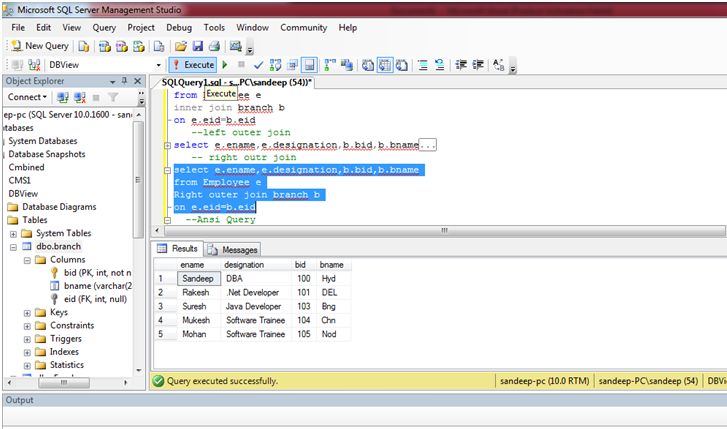Open a SQL Server Compact Query

(x=159, y=46)
